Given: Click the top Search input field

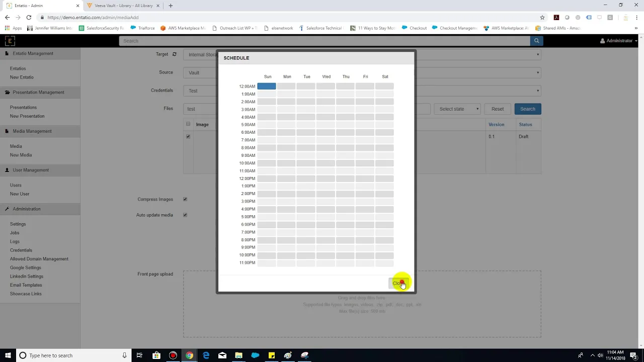Looking at the screenshot, I should pos(325,41).
